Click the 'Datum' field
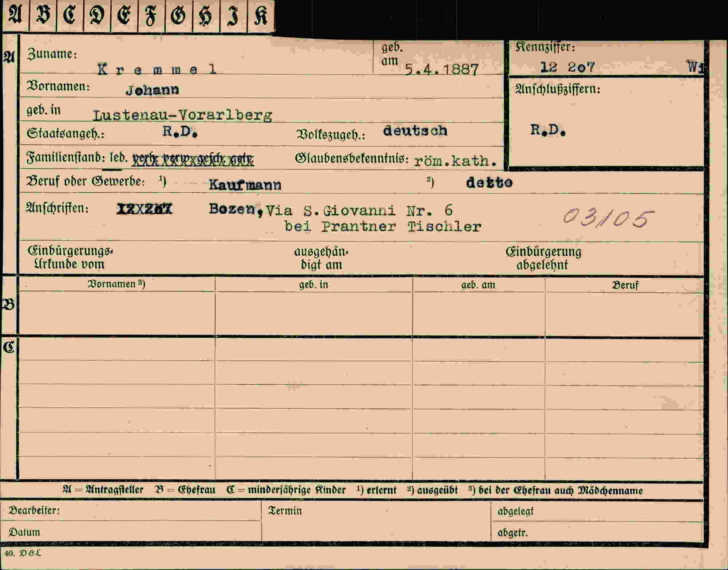Viewport: 728px width, 570px height. click(x=131, y=532)
